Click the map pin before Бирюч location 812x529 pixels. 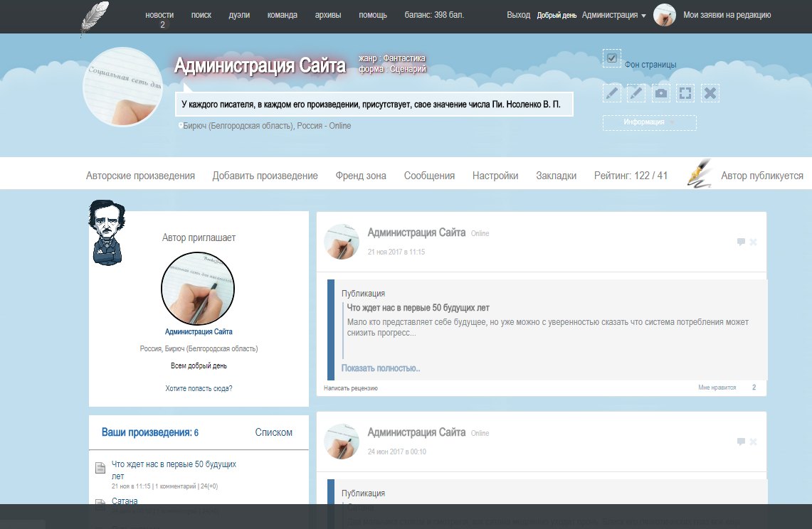point(180,126)
